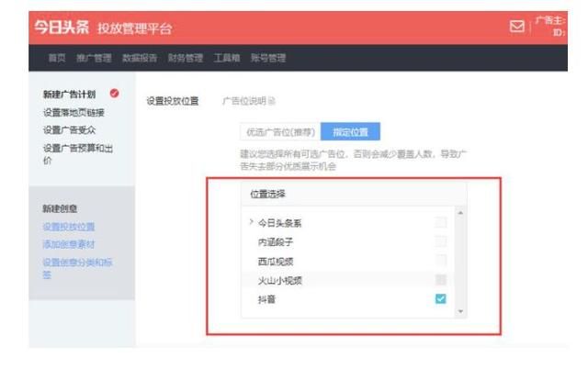
Task: Uncheck the 抖音 checkbox
Action: coord(440,299)
